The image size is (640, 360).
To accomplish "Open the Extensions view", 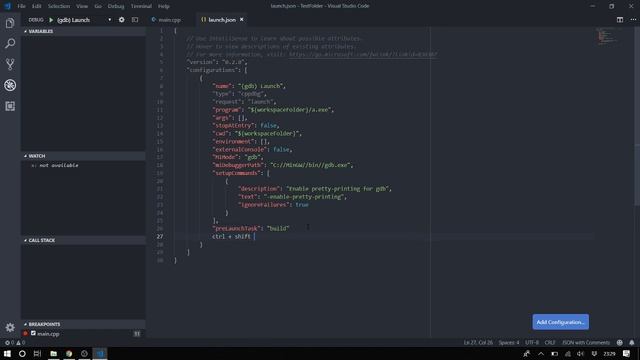I will (x=10, y=106).
